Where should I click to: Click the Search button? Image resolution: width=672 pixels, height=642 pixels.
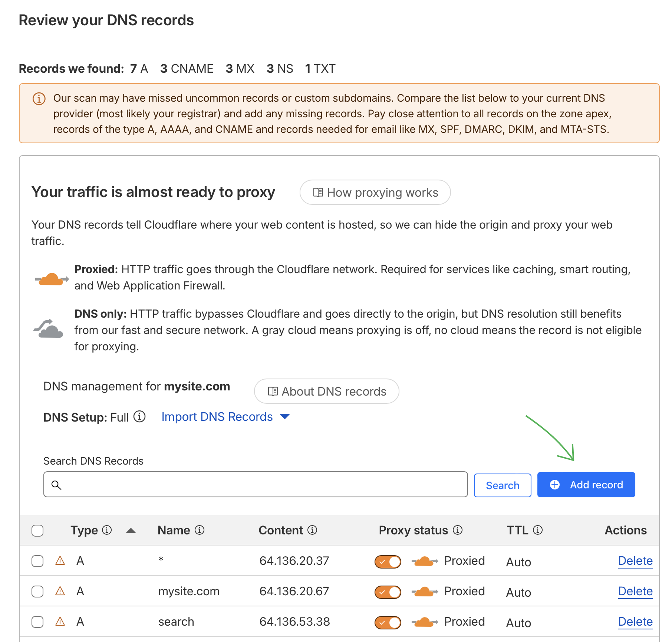(x=502, y=485)
